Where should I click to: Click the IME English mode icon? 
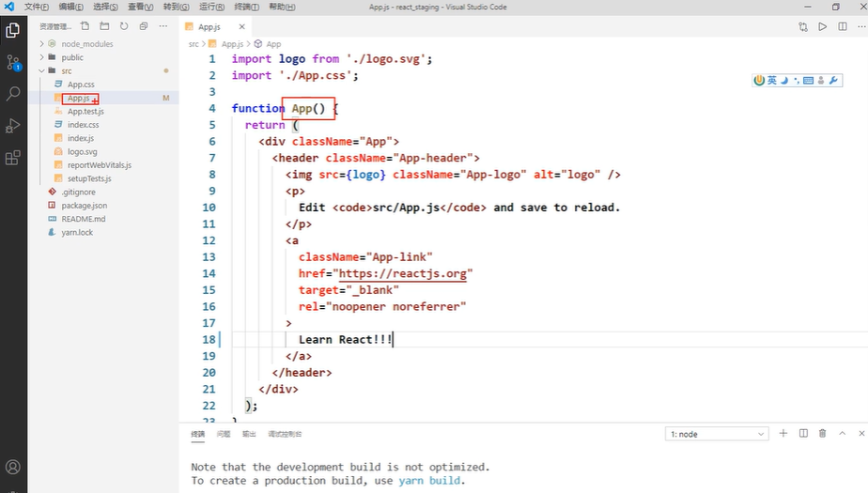(x=771, y=80)
